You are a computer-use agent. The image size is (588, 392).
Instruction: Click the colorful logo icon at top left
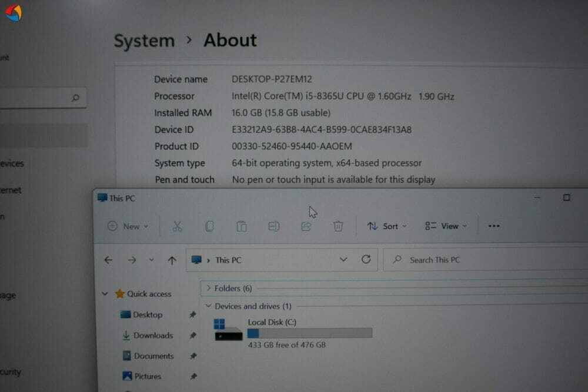13,12
